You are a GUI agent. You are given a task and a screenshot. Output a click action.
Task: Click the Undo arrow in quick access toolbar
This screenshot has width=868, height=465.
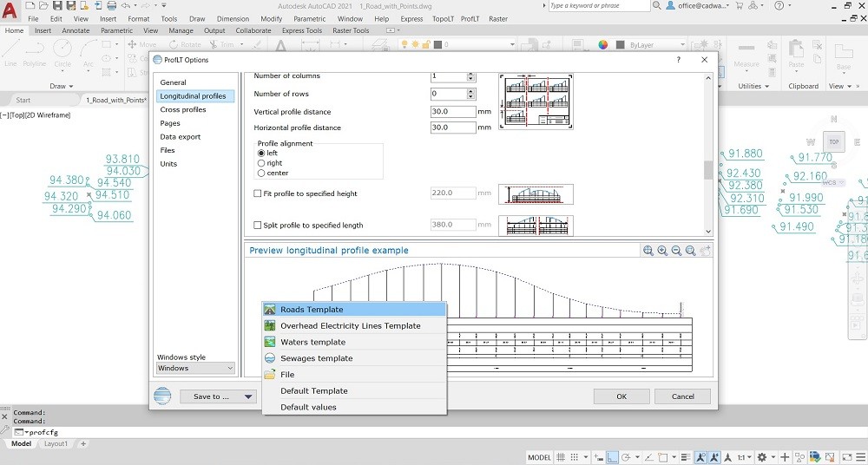pyautogui.click(x=126, y=5)
